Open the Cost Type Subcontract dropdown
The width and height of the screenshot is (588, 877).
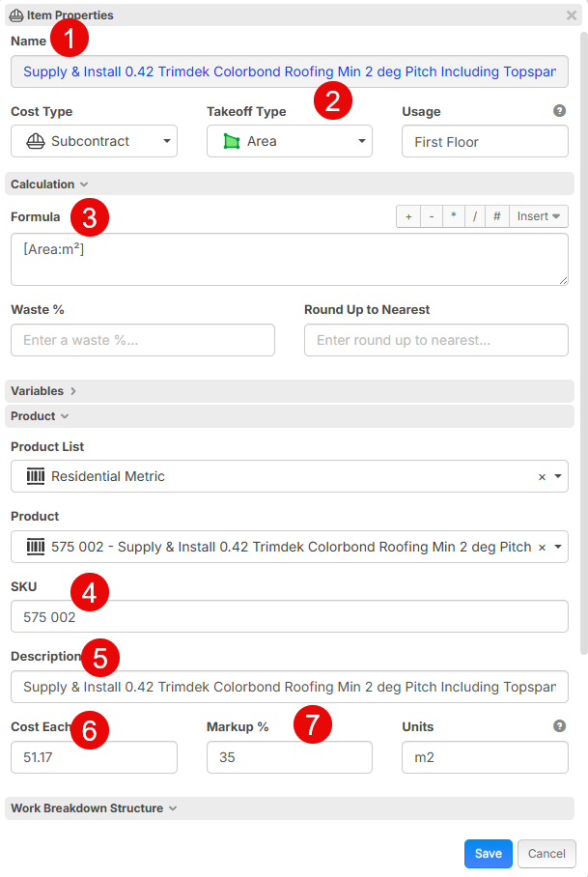coord(94,141)
